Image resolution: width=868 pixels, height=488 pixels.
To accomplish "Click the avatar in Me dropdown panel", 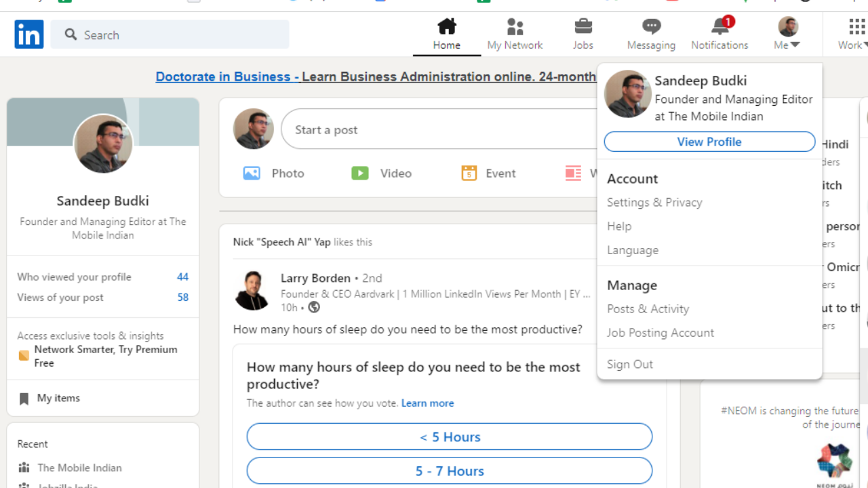I will (x=627, y=94).
